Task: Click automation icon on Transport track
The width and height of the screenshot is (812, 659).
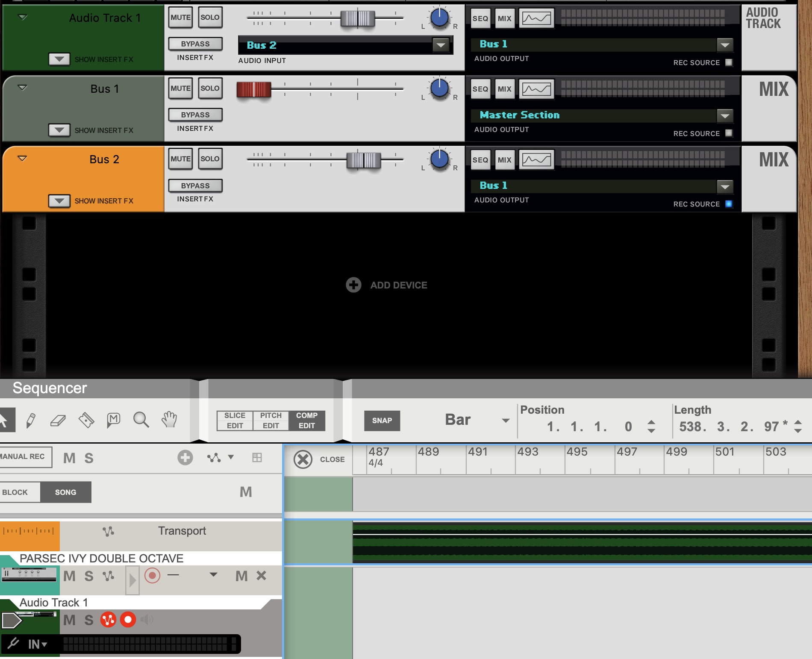Action: tap(109, 531)
